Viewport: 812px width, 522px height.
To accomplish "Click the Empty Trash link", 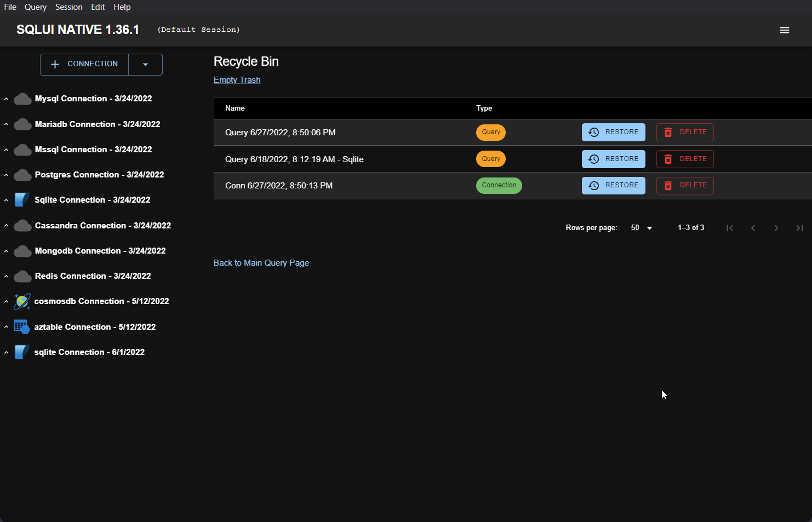I will point(237,80).
